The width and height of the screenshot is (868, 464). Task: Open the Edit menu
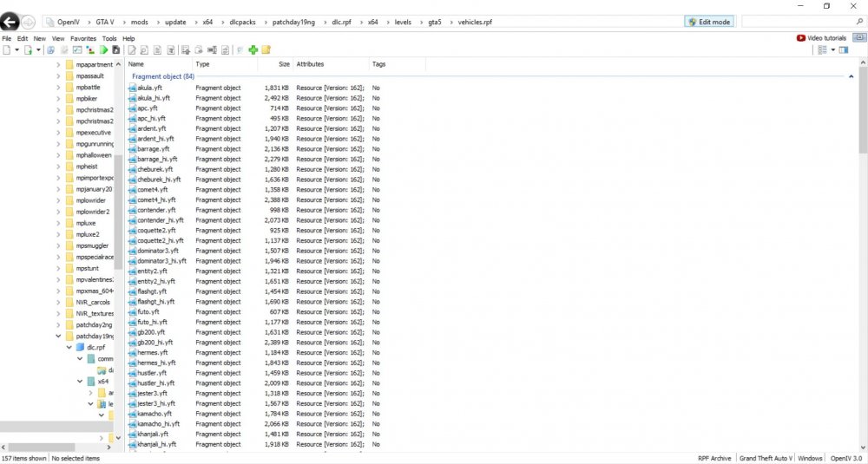pos(23,39)
